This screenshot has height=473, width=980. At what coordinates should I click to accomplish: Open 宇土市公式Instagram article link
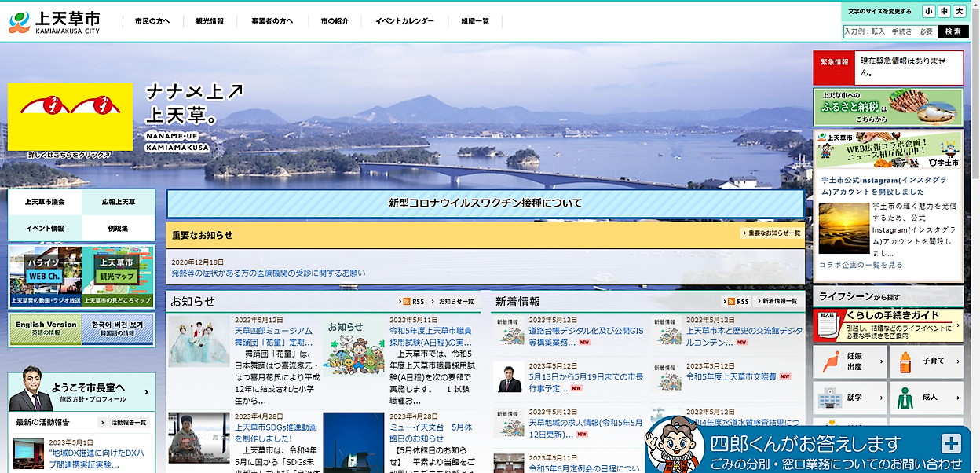click(886, 187)
